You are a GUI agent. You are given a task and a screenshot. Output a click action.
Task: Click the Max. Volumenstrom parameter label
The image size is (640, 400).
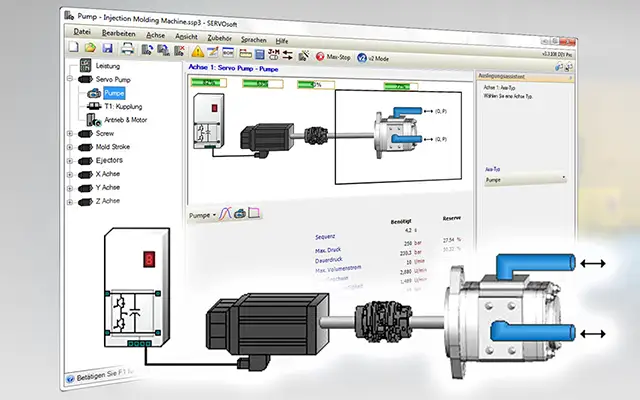(338, 269)
